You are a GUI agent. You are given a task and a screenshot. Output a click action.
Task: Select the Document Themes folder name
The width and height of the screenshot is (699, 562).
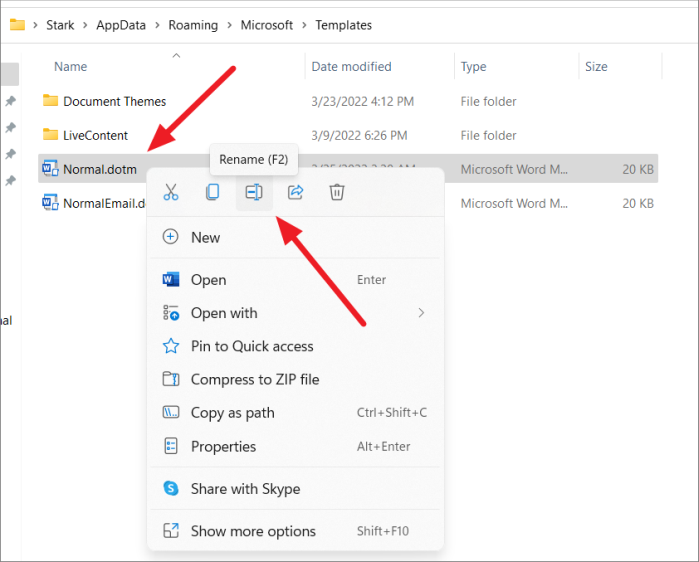point(115,101)
